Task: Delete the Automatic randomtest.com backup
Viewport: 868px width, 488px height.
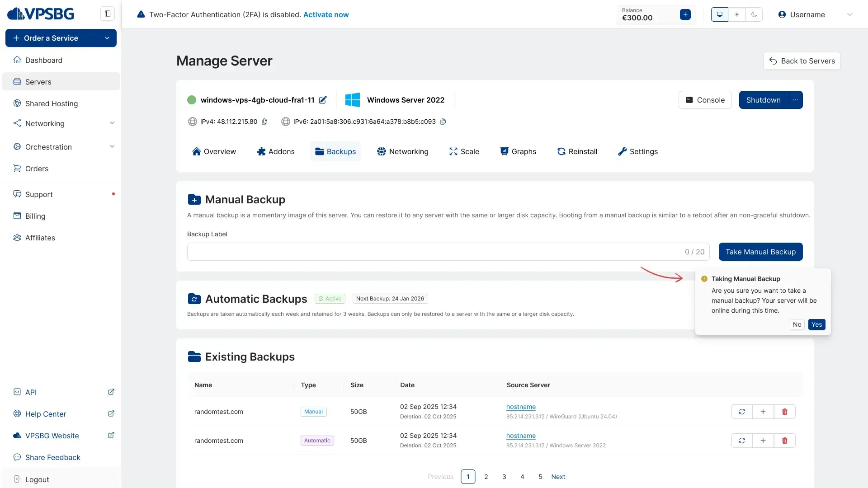Action: [x=785, y=441]
